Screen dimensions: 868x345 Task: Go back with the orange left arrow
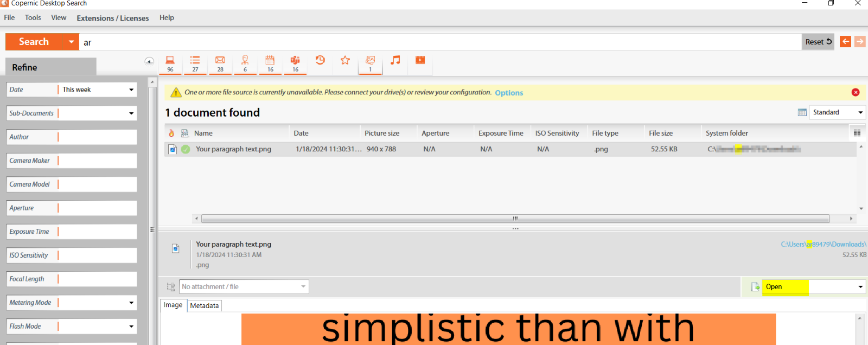[845, 42]
